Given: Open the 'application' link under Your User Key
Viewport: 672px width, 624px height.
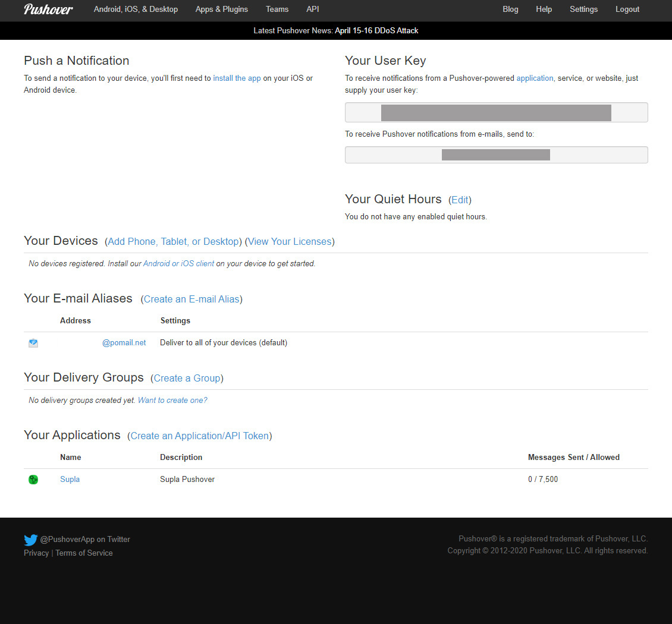Looking at the screenshot, I should click(x=535, y=78).
